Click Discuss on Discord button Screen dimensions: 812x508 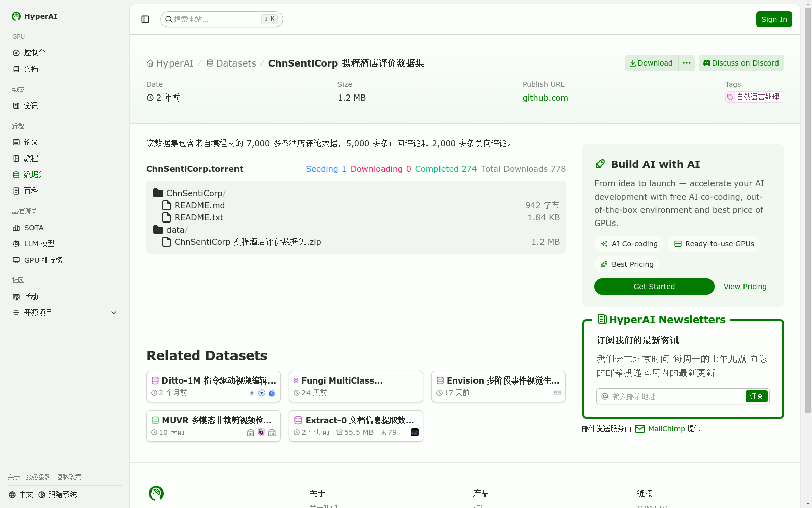(x=741, y=63)
